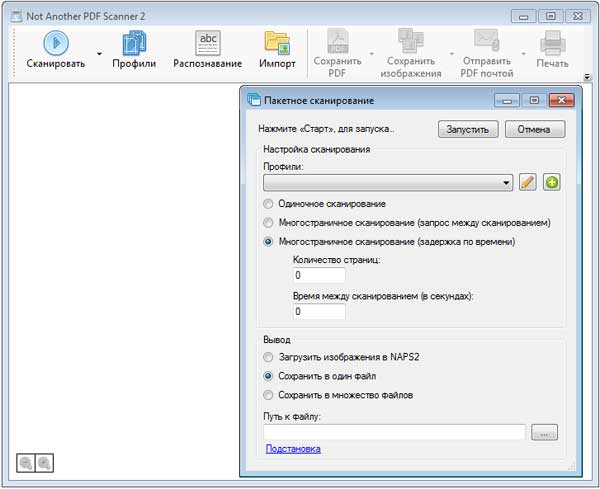Add new profile with green plus icon
This screenshot has width=600, height=489.
coord(551,182)
